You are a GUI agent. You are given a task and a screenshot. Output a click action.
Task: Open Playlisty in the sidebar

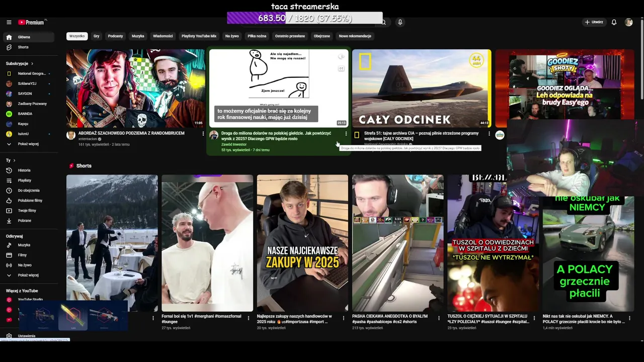coord(30,180)
